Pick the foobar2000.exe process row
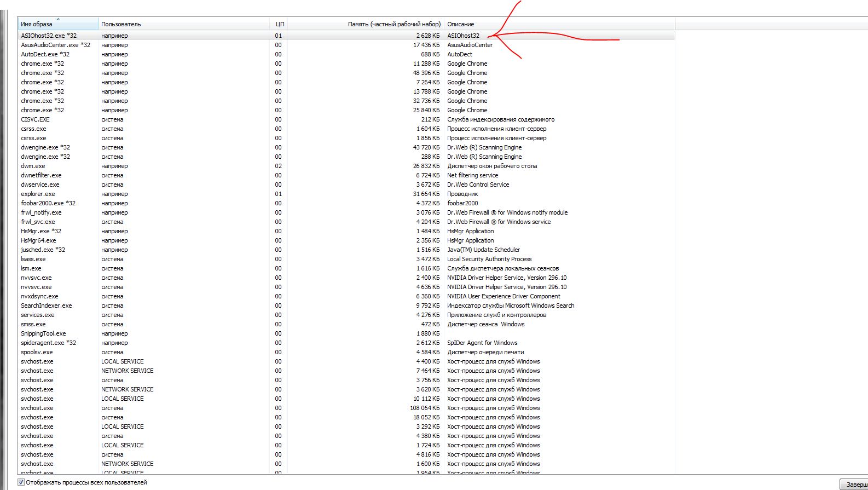868x490 pixels. pos(48,203)
